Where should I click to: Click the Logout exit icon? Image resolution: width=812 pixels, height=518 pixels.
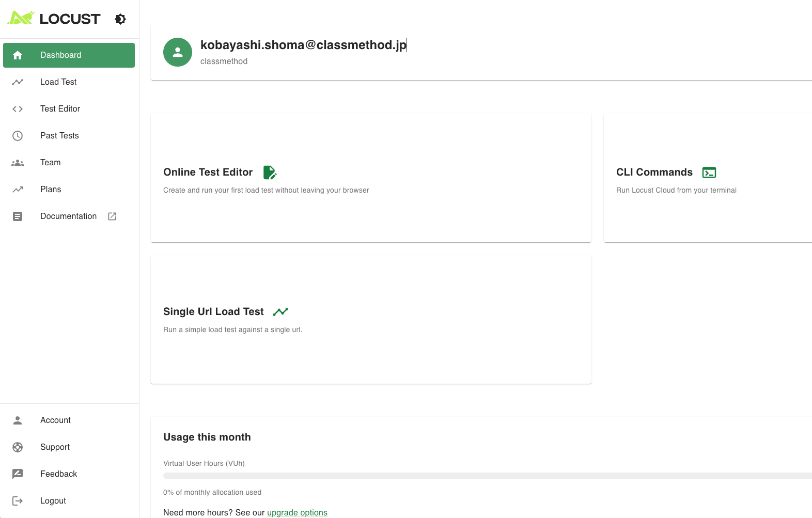(x=18, y=501)
